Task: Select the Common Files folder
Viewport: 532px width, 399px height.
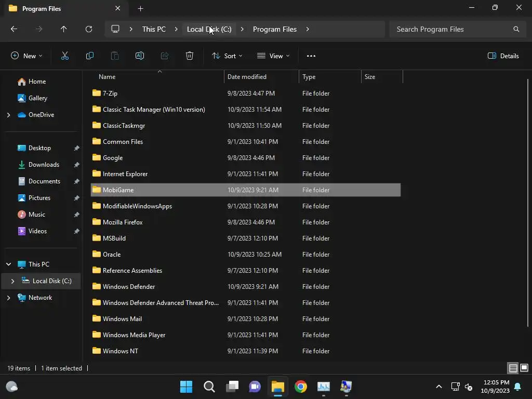Action: click(246, 142)
